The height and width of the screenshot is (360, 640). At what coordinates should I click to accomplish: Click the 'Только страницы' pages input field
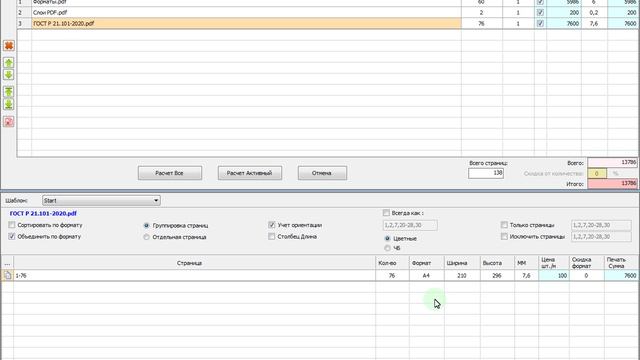[x=601, y=225]
